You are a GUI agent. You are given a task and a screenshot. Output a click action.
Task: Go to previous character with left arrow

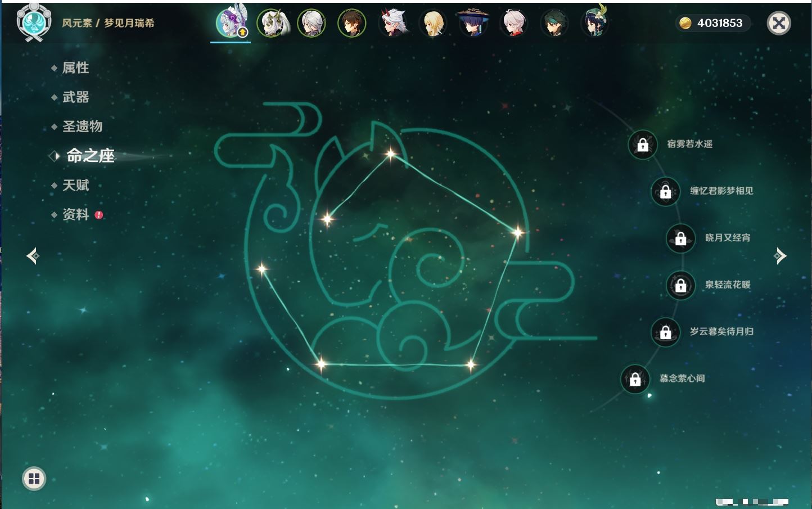[x=33, y=256]
